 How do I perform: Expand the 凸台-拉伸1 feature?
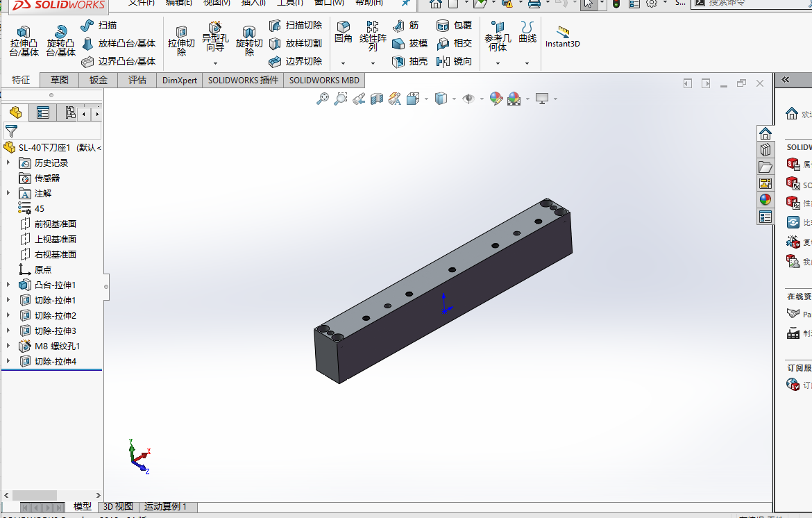(8, 285)
